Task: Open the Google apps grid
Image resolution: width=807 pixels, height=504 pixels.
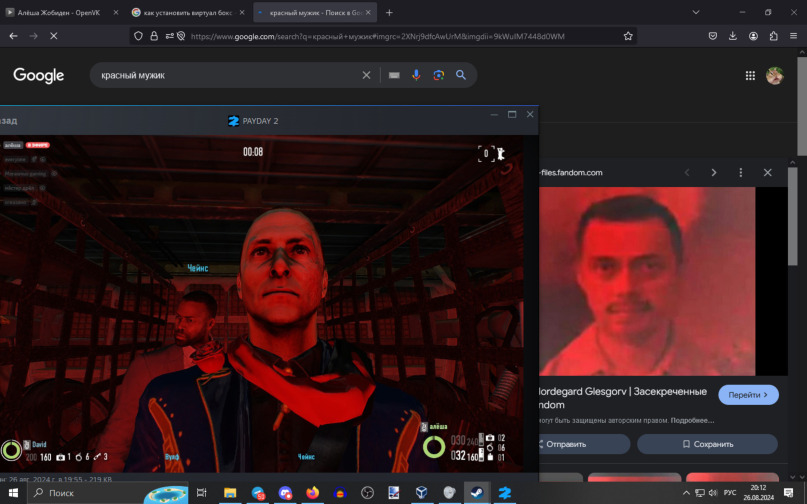Action: click(750, 75)
